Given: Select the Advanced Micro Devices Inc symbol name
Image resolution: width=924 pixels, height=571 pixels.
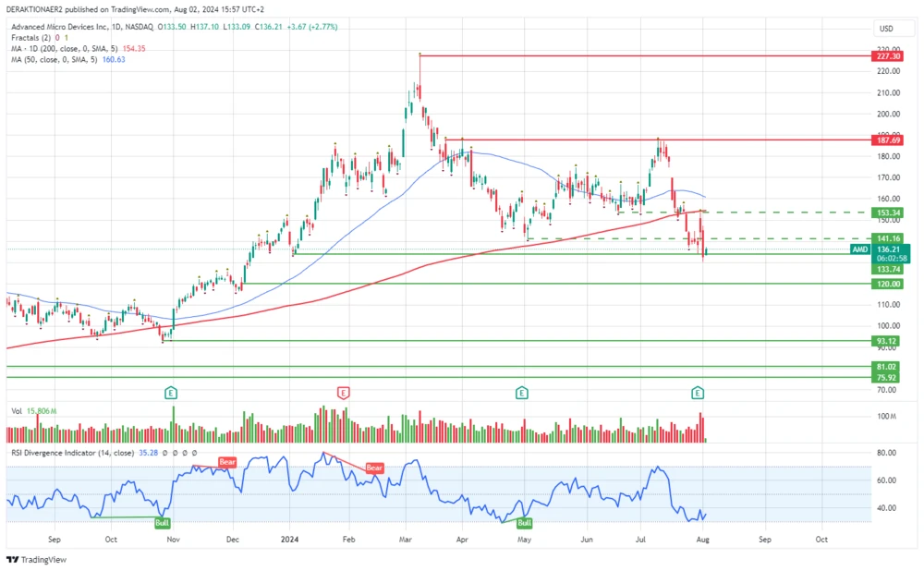Looking at the screenshot, I should click(x=60, y=28).
